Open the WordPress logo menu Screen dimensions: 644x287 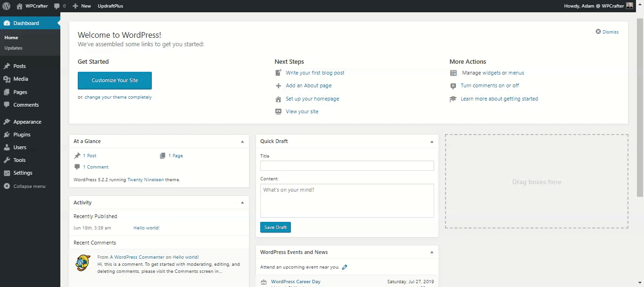(7, 6)
